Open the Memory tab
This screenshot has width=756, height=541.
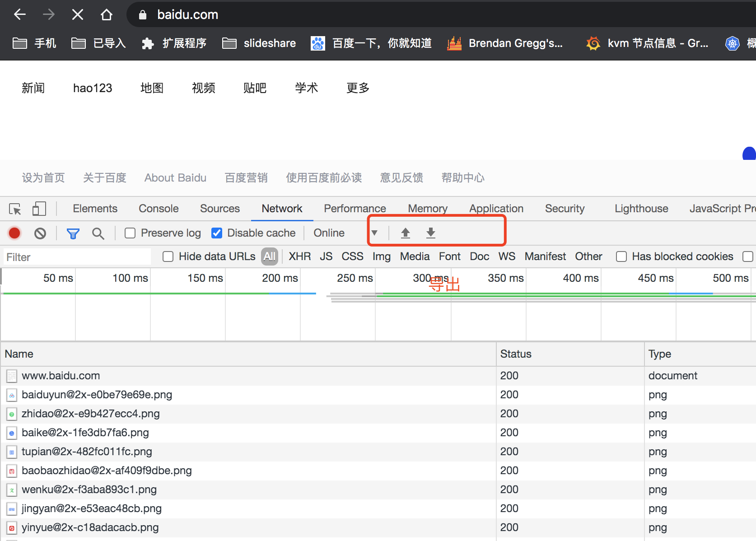(x=428, y=209)
